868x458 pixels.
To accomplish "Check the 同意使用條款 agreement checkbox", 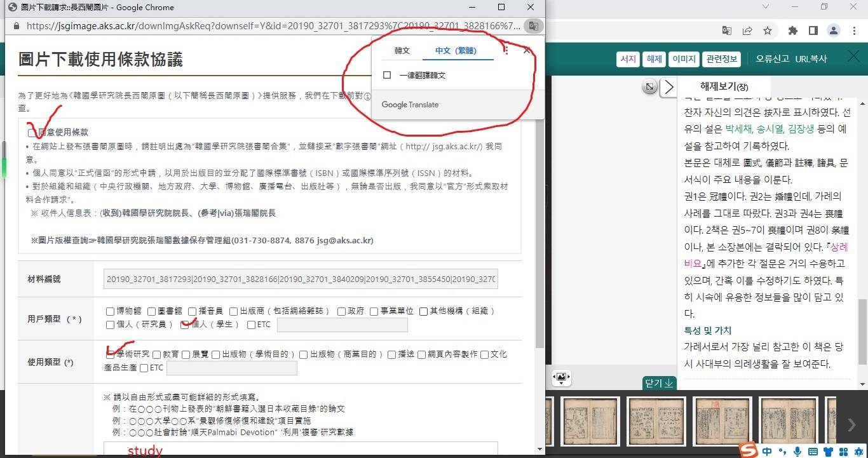I will (x=30, y=133).
